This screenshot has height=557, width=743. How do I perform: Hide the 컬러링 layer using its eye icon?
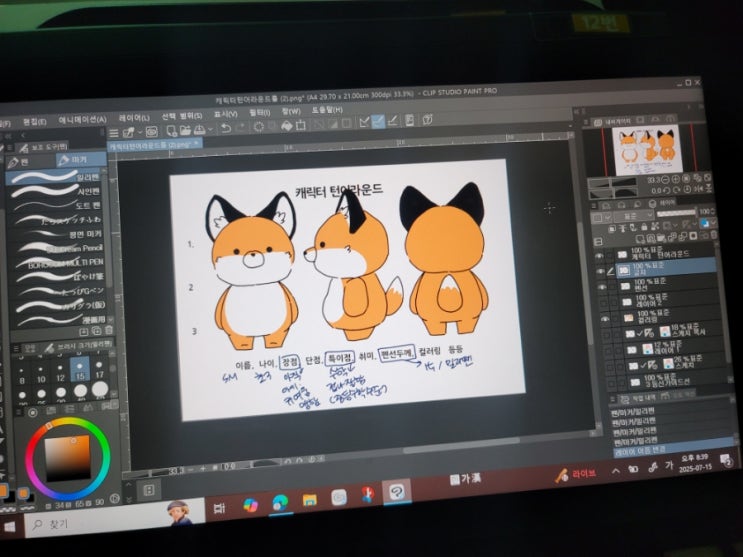[x=604, y=317]
